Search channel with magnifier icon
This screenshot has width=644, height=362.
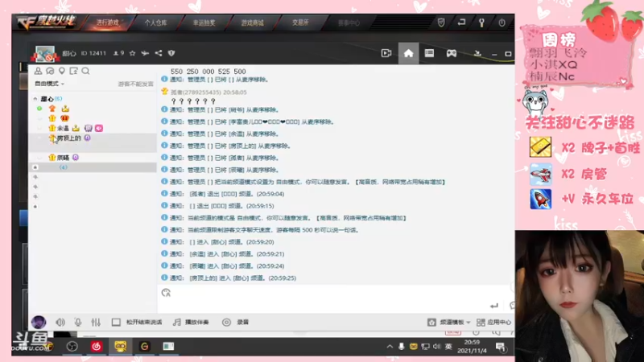(x=85, y=71)
